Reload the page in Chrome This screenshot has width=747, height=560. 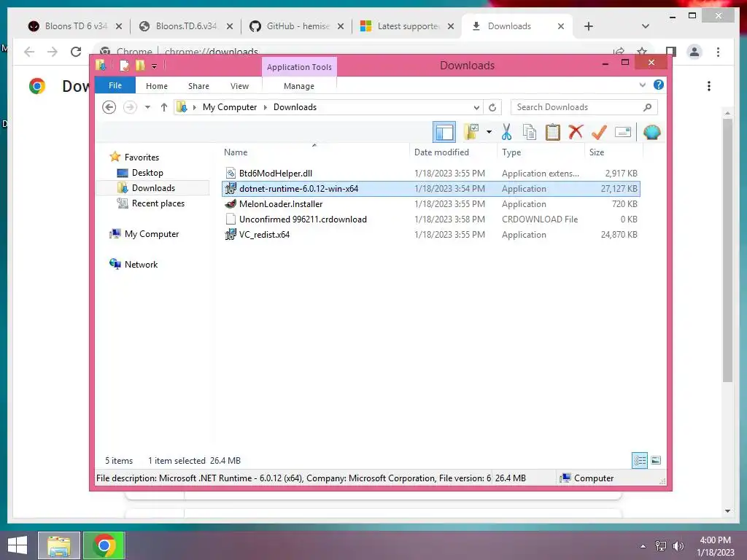pyautogui.click(x=76, y=52)
